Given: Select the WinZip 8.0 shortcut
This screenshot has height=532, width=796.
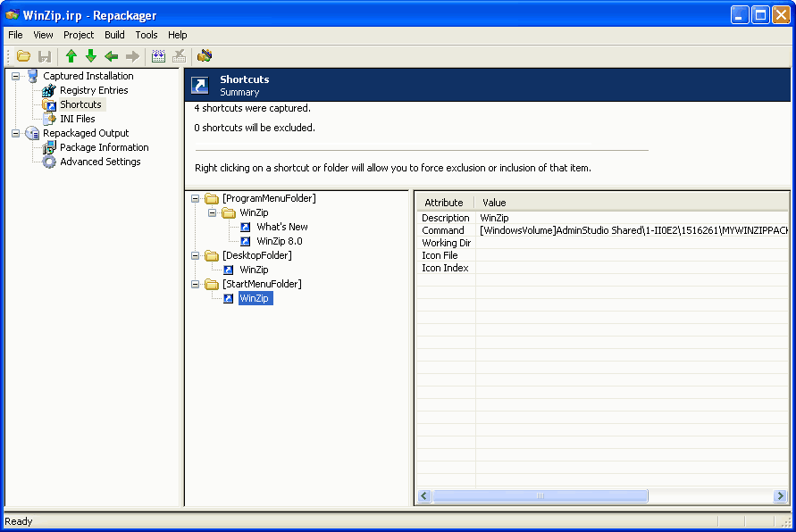Looking at the screenshot, I should click(279, 241).
